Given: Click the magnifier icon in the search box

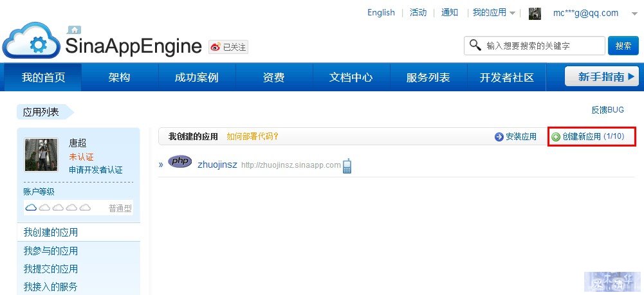Looking at the screenshot, I should click(x=475, y=45).
